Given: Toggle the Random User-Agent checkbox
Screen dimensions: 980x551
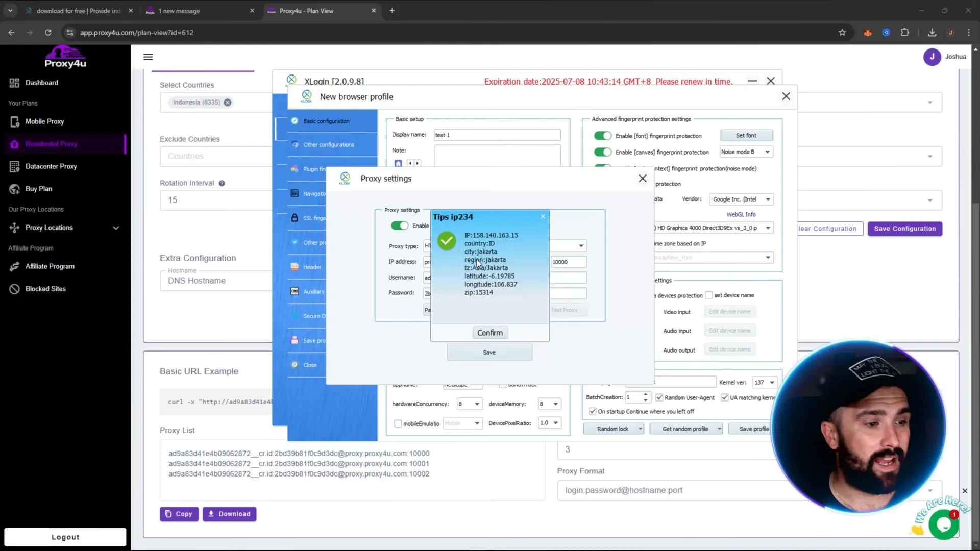Looking at the screenshot, I should click(x=659, y=397).
